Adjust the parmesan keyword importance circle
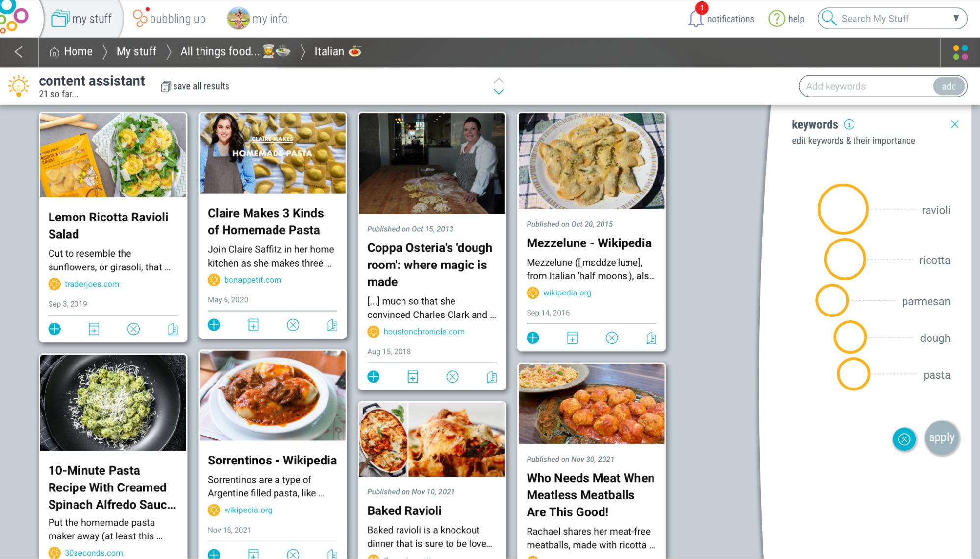Image resolution: width=980 pixels, height=559 pixels. pos(832,300)
